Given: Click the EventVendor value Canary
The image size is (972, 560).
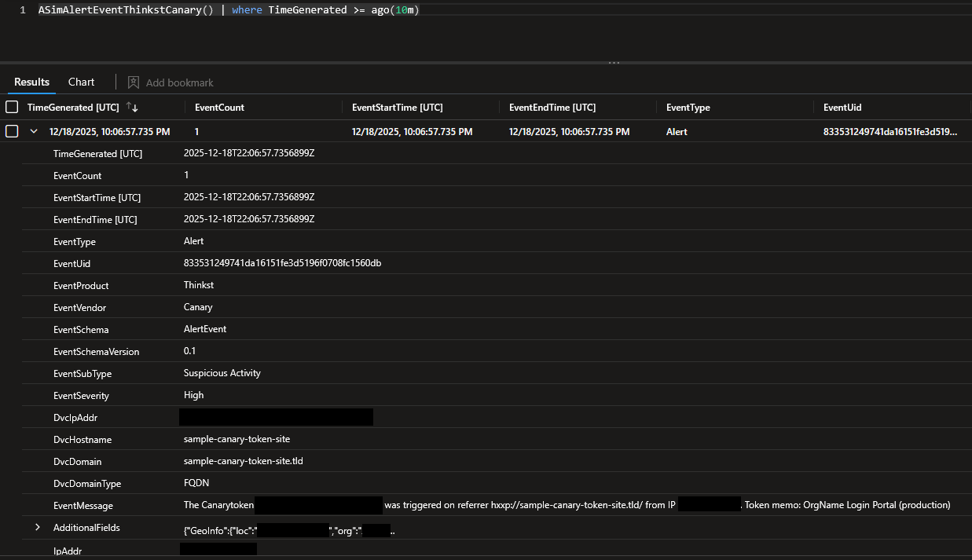Looking at the screenshot, I should [x=198, y=307].
